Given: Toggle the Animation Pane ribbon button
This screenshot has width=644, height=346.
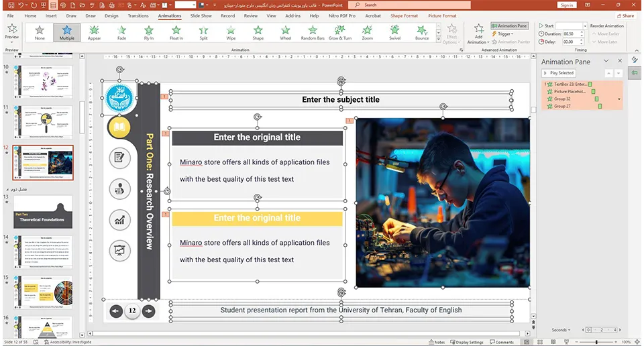Looking at the screenshot, I should click(509, 26).
